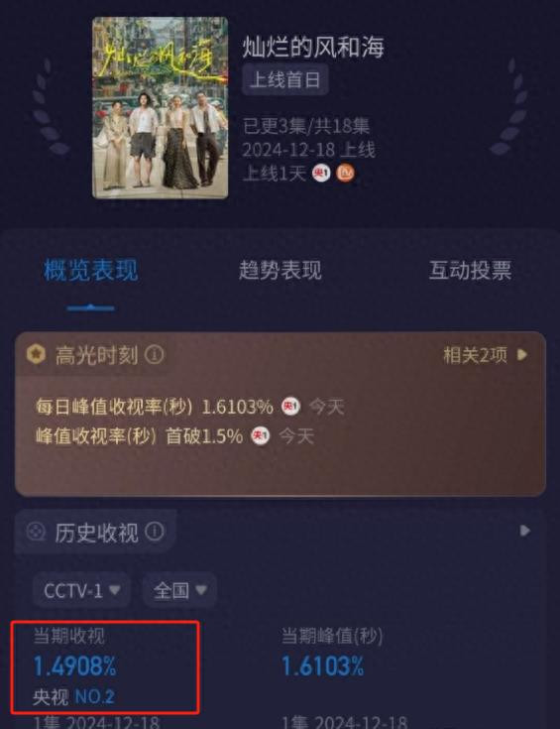Expand 相关2项 arrow in highlights card

522,355
